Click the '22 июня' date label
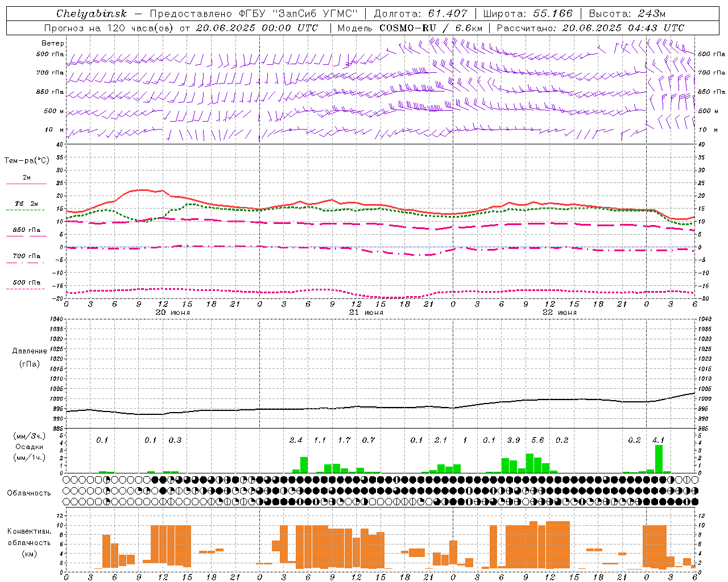Image resolution: width=728 pixels, height=582 pixels. [x=560, y=313]
